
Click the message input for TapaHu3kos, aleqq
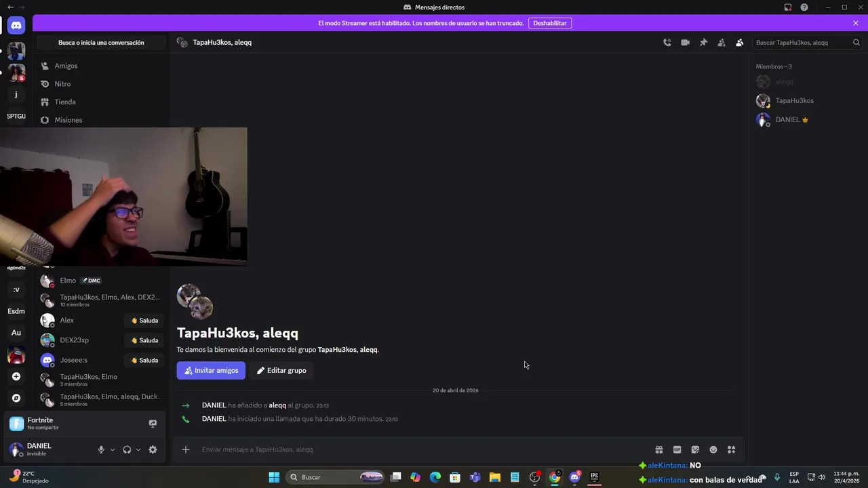tap(424, 449)
